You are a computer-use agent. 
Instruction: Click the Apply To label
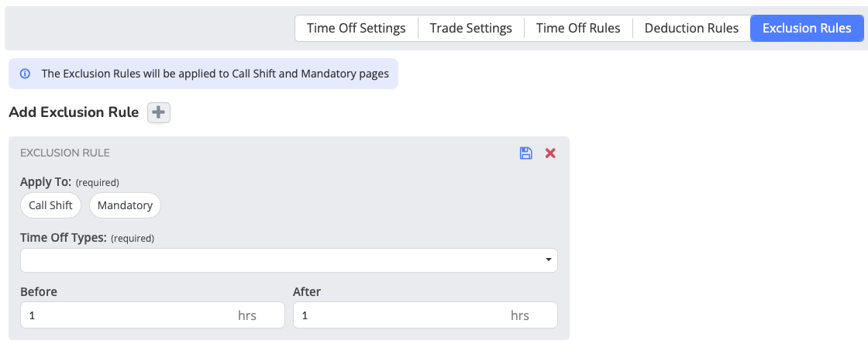point(46,181)
